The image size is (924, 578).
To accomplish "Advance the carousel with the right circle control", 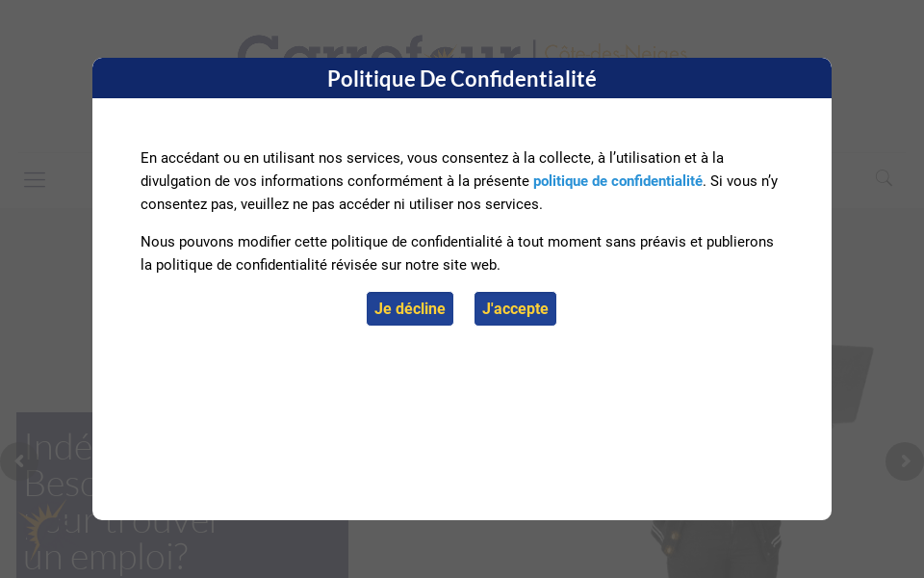I will coord(904,461).
